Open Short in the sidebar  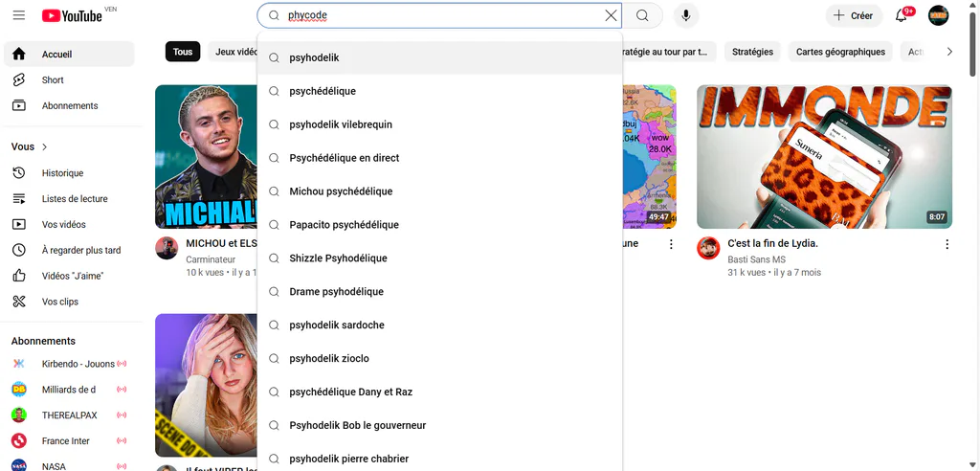(x=69, y=79)
